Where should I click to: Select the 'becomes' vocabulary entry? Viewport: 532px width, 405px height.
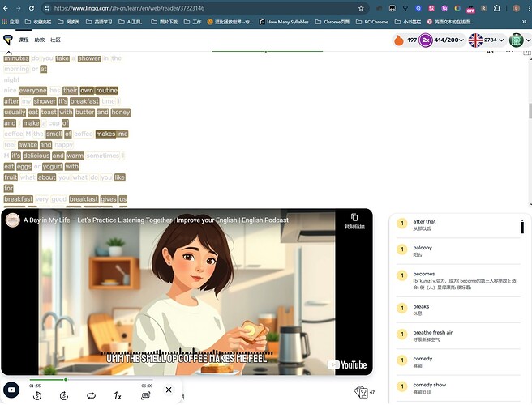[458, 280]
